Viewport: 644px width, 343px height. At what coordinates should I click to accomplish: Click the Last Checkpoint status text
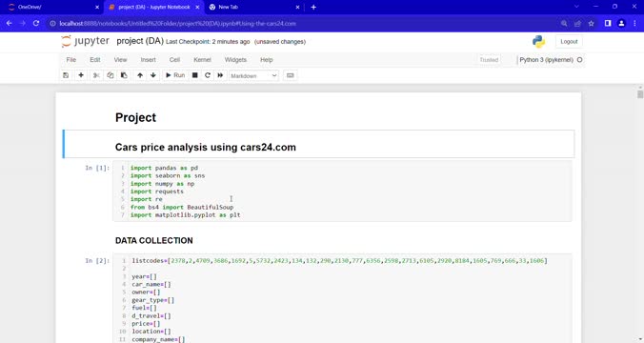pos(208,42)
